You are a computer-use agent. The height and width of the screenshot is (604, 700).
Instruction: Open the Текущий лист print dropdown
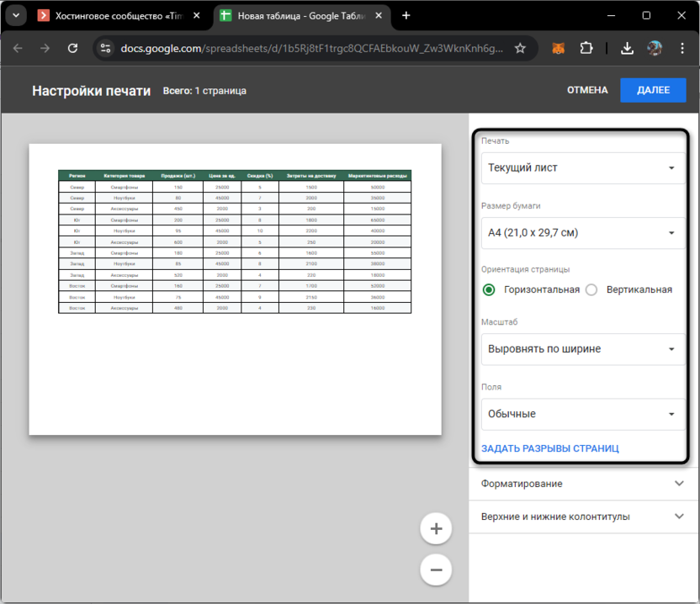(582, 168)
